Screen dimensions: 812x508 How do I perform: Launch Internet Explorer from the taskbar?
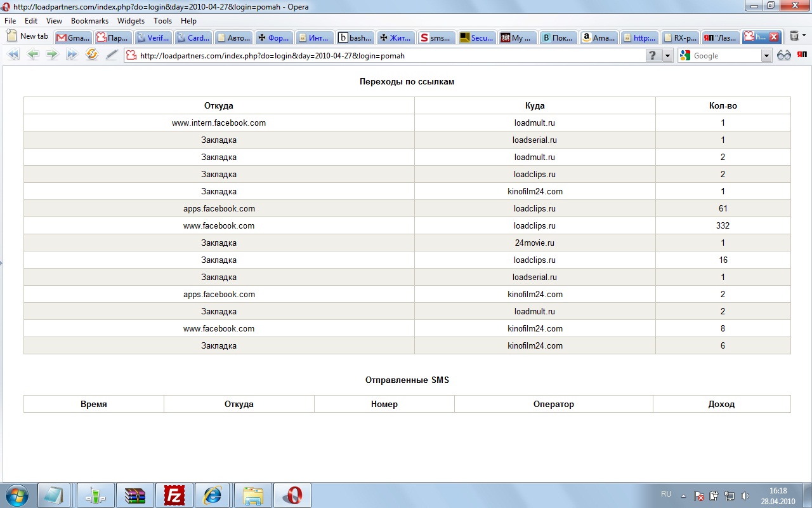(213, 495)
